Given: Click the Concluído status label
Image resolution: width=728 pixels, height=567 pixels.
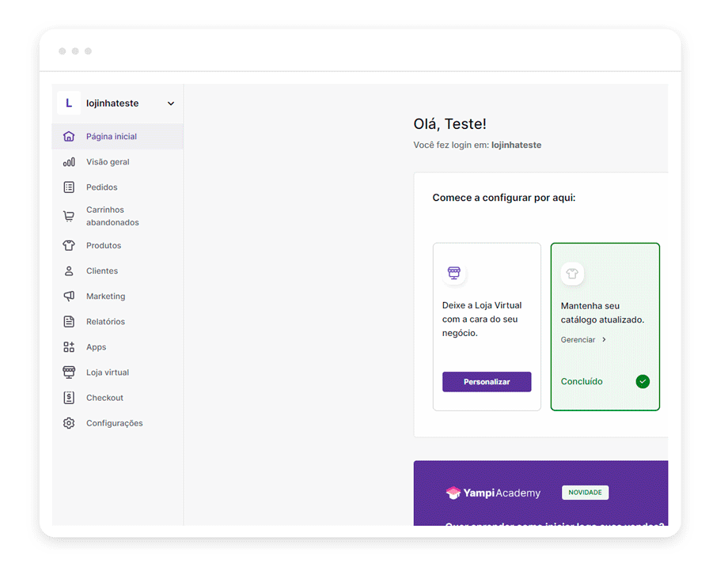Looking at the screenshot, I should click(582, 381).
